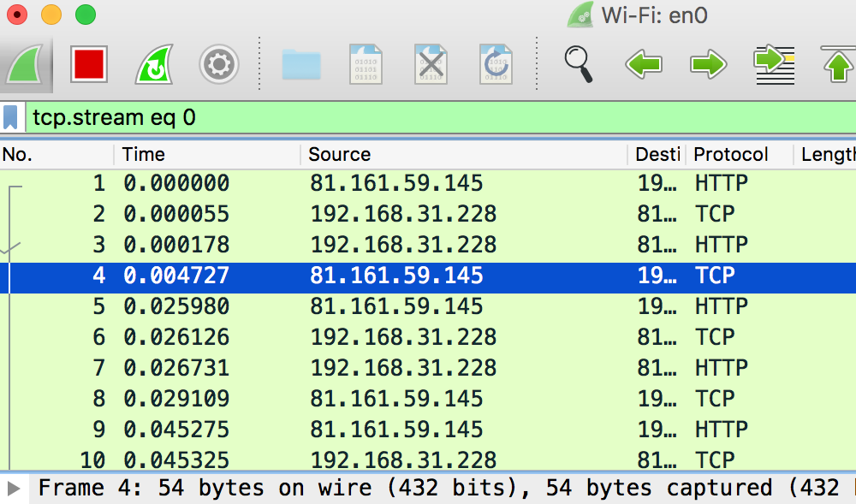Click source 192.168.31.228 in packet 10
Viewport: 856px width, 504px height.
[403, 460]
